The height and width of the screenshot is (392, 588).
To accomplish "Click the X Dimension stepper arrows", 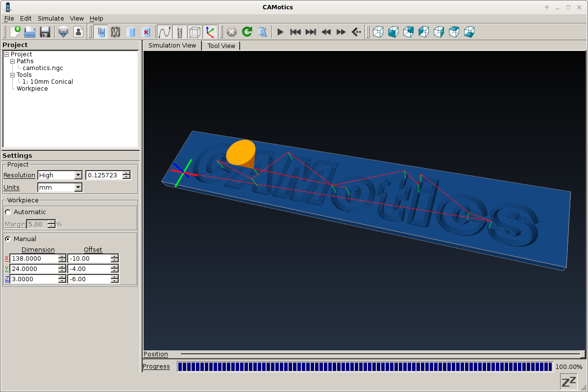I will pyautogui.click(x=62, y=258).
